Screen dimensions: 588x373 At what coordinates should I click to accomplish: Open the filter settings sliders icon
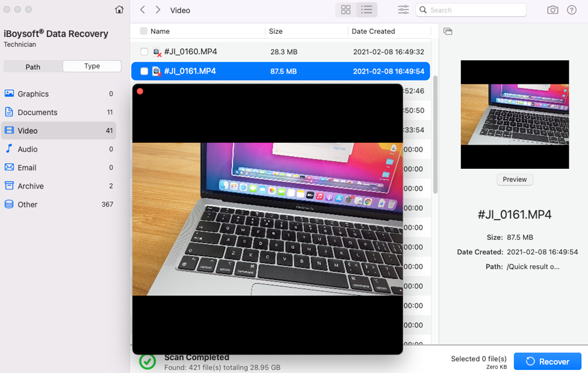(x=403, y=10)
